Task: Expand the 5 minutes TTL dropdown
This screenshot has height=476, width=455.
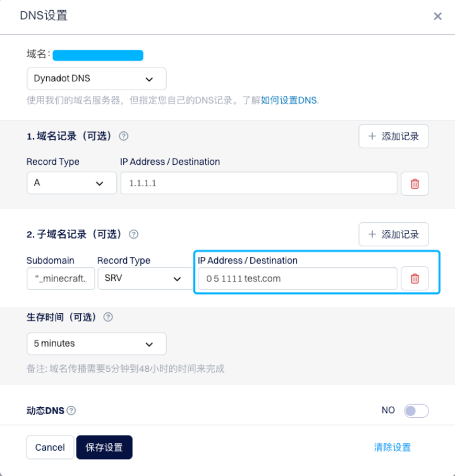Action: click(x=96, y=344)
